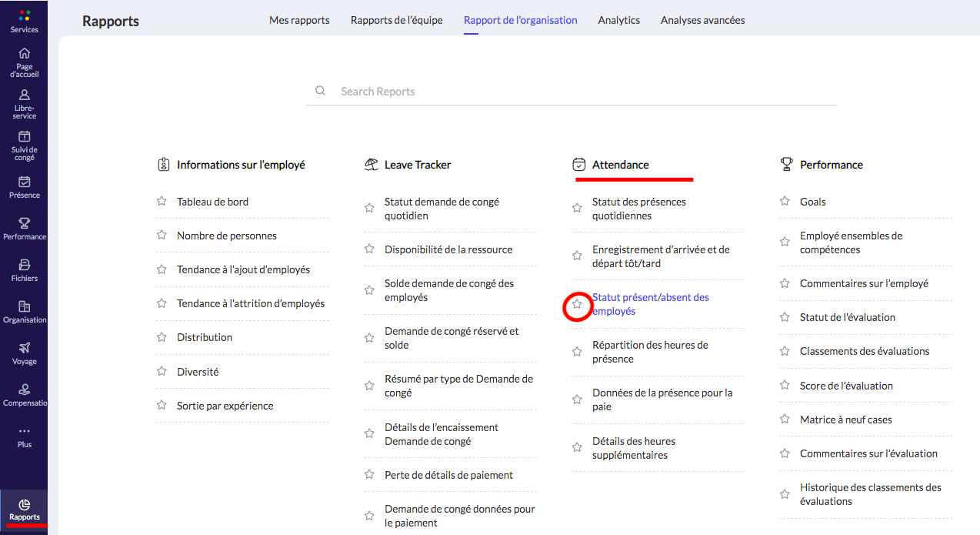This screenshot has width=980, height=535.
Task: Favorite the Disponibilité de la ressource report
Action: click(x=369, y=249)
